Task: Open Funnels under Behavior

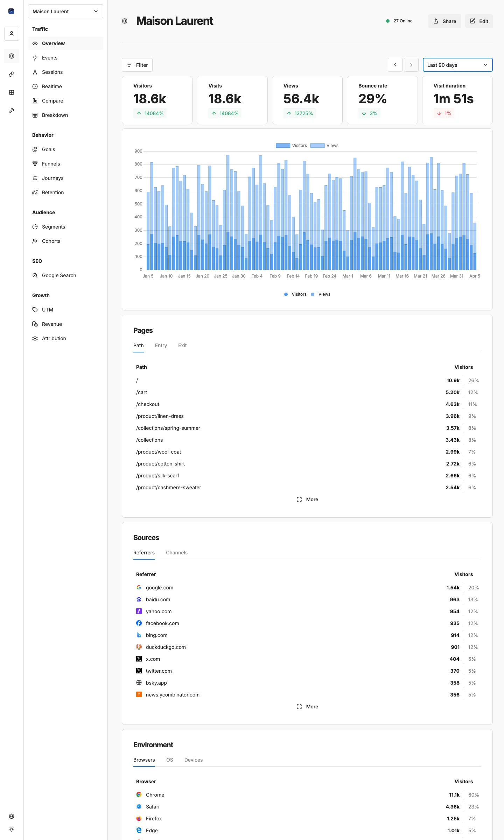Action: (65, 164)
